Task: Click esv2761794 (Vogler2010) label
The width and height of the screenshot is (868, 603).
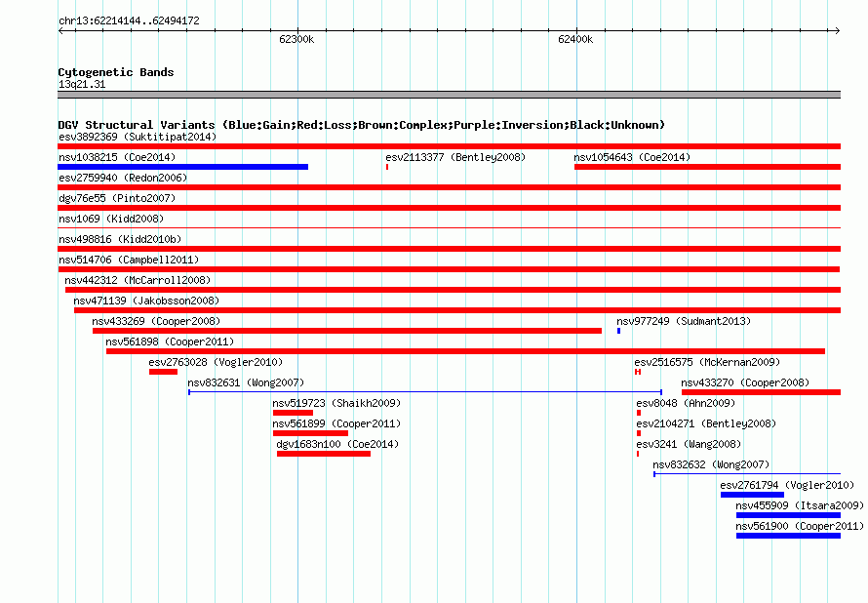Action: pos(787,485)
